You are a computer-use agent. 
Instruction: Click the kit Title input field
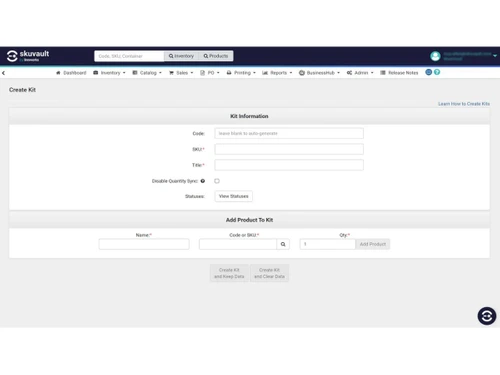(289, 165)
